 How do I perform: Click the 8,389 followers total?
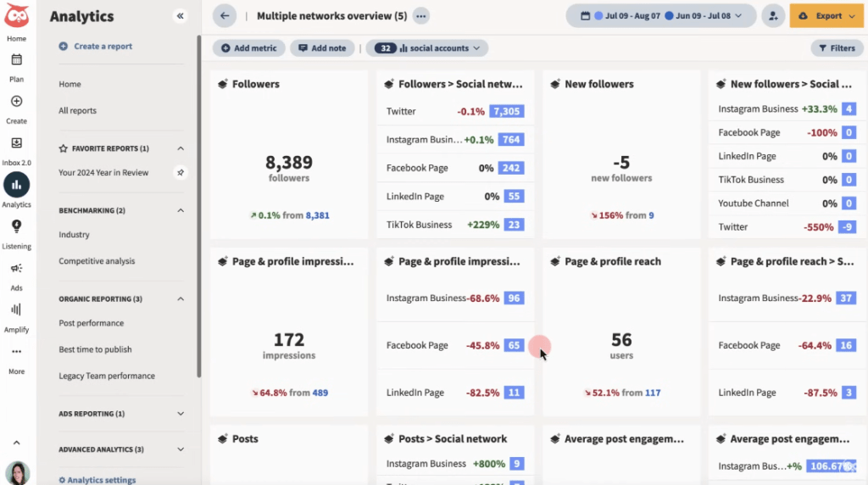[289, 162]
